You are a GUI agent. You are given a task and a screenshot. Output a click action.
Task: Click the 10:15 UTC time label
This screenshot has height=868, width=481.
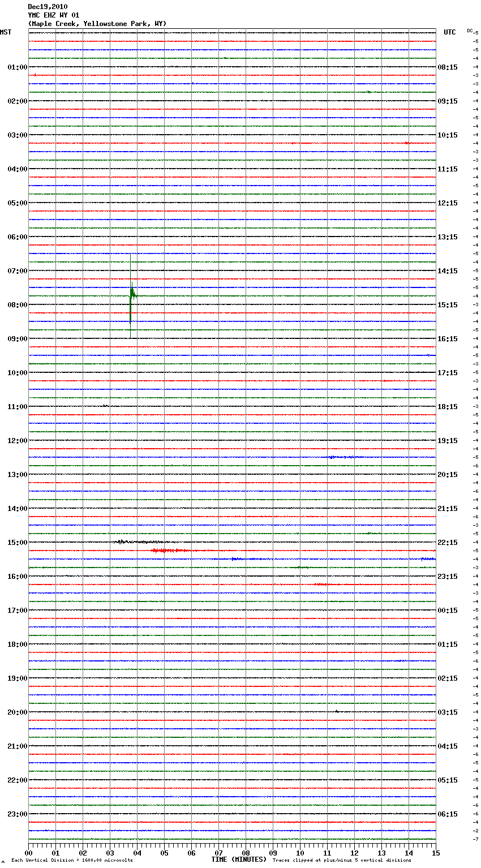[x=448, y=135]
